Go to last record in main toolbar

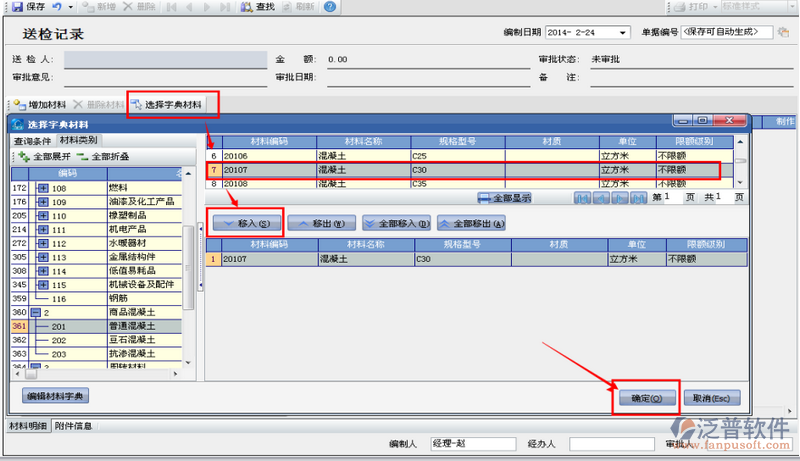pyautogui.click(x=225, y=7)
